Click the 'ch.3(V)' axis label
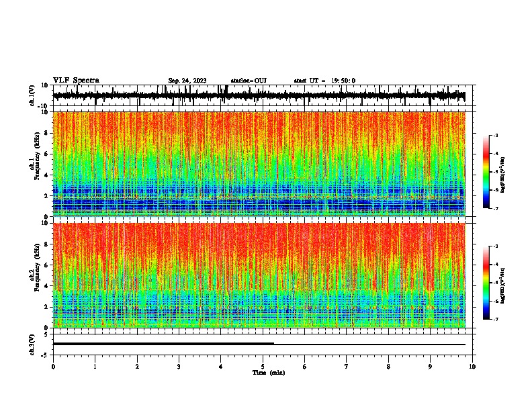Image resolution: width=532 pixels, height=411 pixels. pyautogui.click(x=32, y=345)
